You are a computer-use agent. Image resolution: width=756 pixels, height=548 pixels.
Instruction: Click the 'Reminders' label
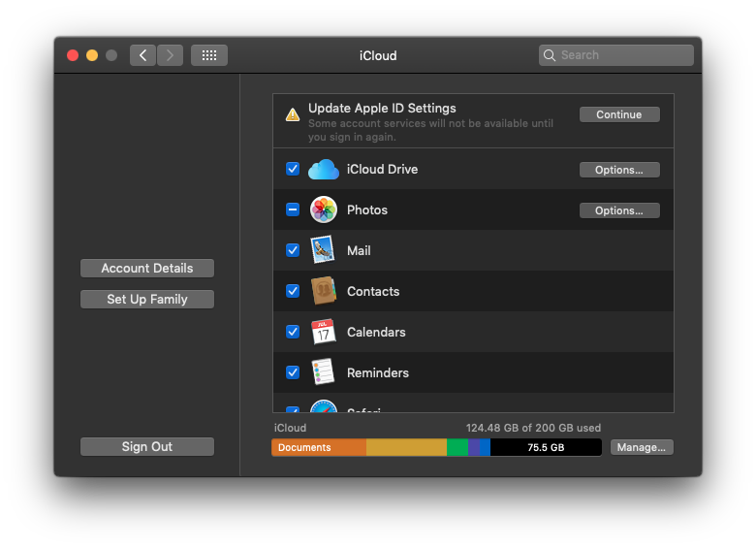coord(378,372)
